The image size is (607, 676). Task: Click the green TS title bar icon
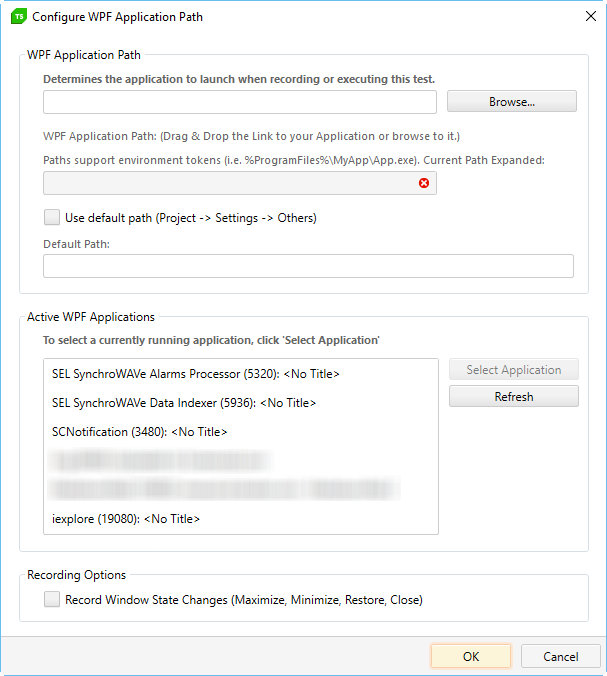click(x=19, y=16)
